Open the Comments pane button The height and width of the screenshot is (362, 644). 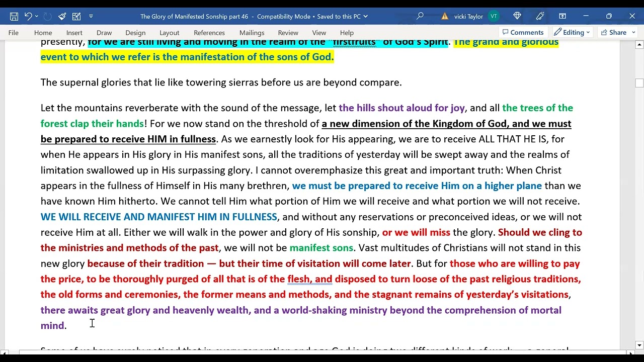pos(523,32)
